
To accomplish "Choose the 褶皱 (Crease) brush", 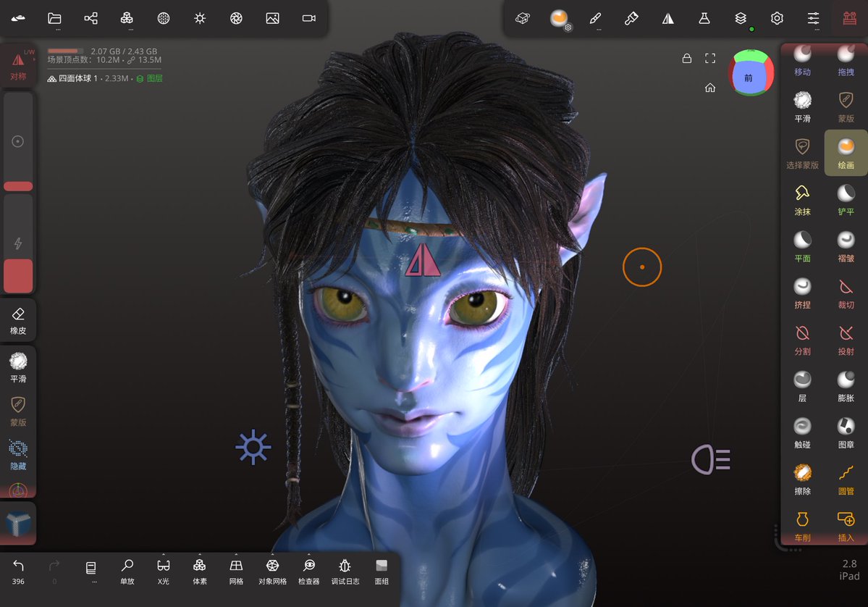I will pyautogui.click(x=846, y=246).
